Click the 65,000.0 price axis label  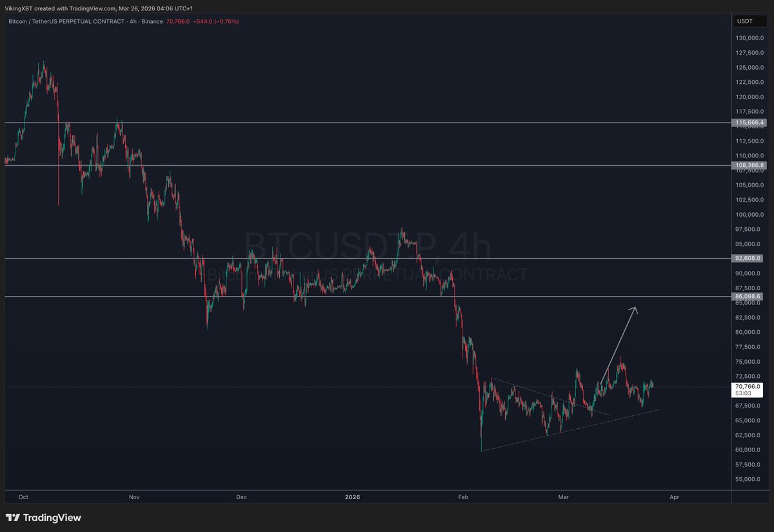[748, 420]
